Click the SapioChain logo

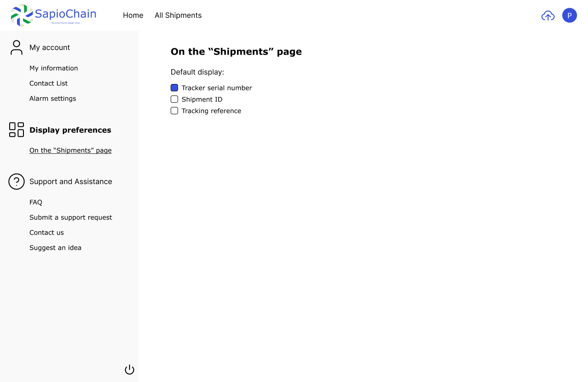tap(53, 15)
